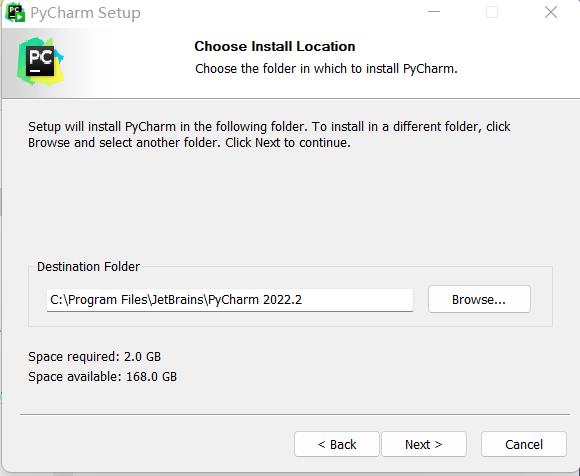This screenshot has height=476, width=580.
Task: Click the PyCharm Setup window title text
Action: pos(85,13)
